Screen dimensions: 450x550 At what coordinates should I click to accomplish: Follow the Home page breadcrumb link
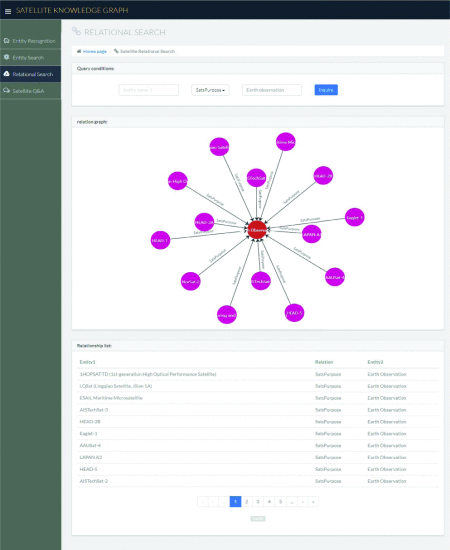click(x=95, y=51)
